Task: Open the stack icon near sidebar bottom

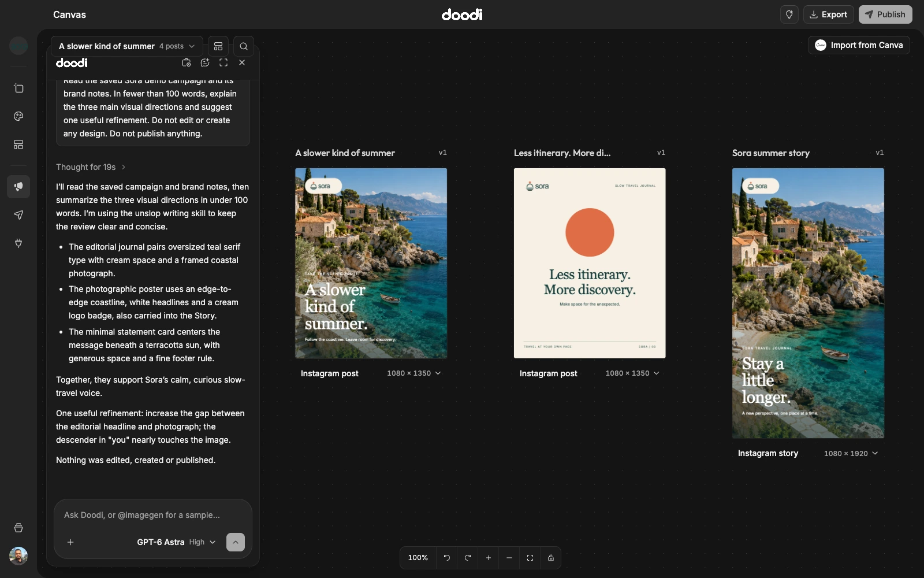Action: click(x=18, y=528)
